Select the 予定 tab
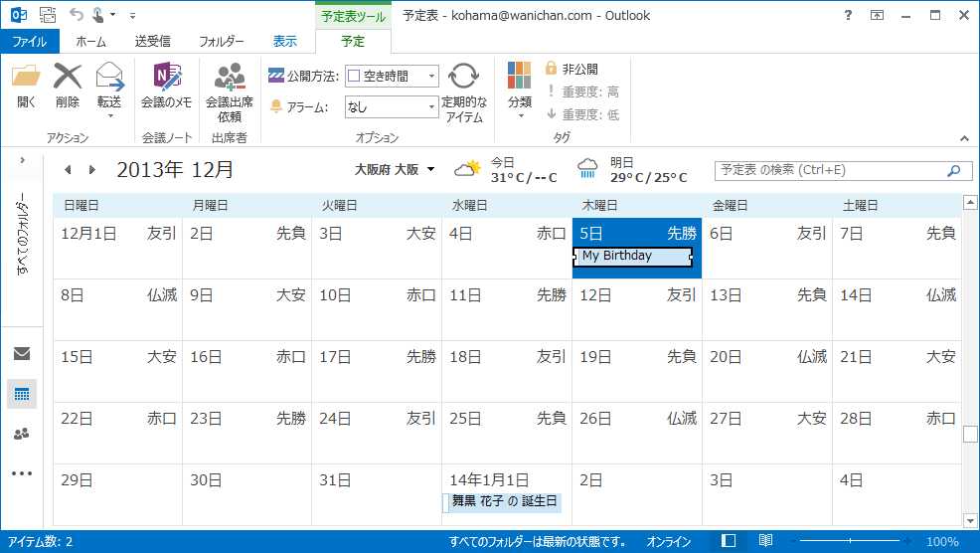The height and width of the screenshot is (553, 980). pos(353,42)
